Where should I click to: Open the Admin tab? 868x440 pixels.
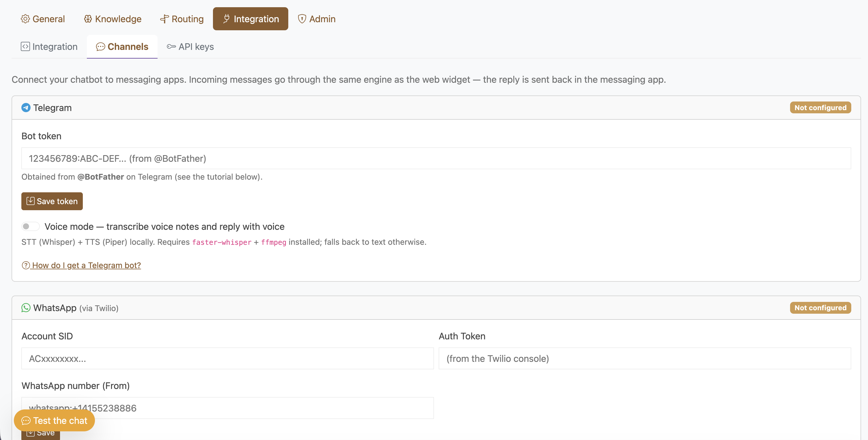tap(316, 19)
